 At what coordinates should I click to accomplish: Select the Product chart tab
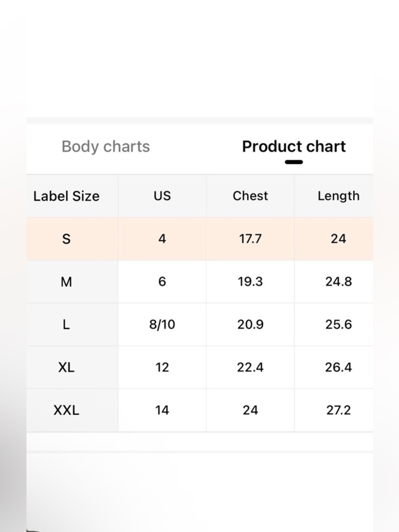[294, 146]
